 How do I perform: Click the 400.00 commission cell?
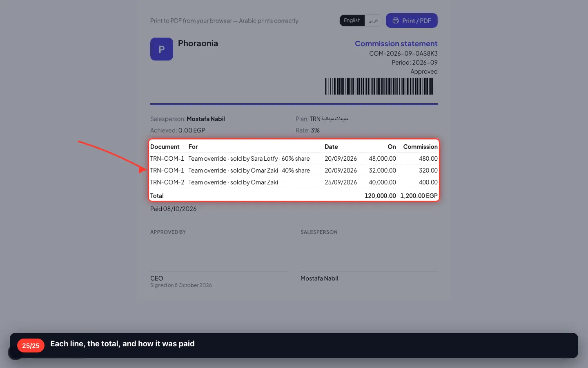tap(428, 182)
